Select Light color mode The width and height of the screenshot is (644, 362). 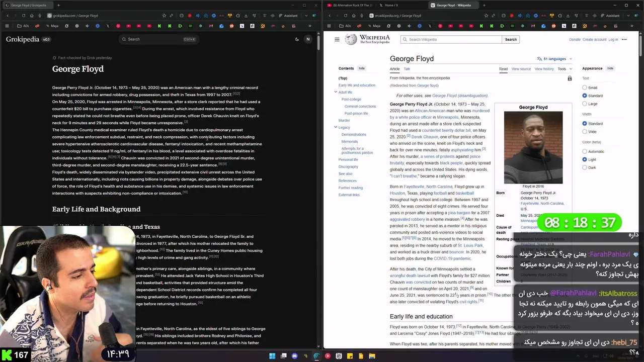(x=585, y=159)
